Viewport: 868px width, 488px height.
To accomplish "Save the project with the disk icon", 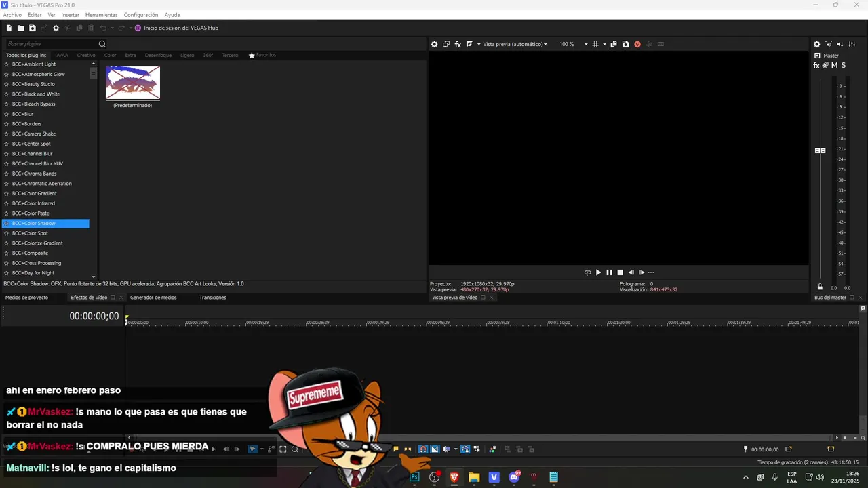I will 32,28.
